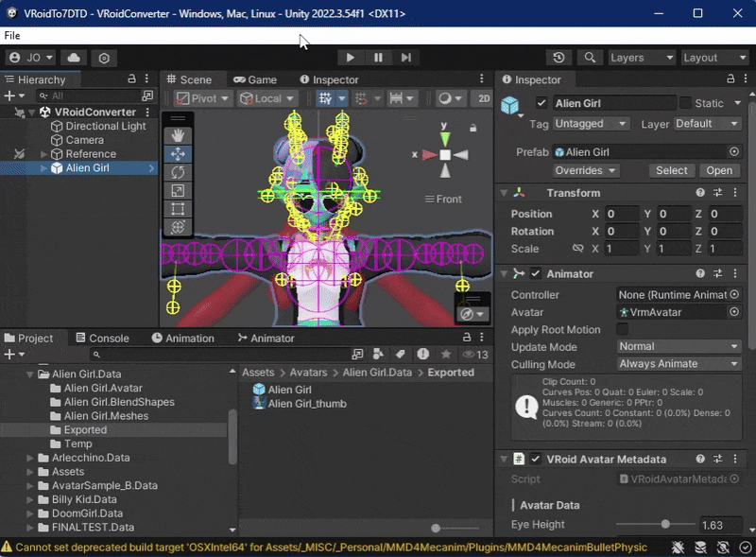This screenshot has height=557, width=756.
Task: Switch to the Game tab
Action: click(x=255, y=79)
